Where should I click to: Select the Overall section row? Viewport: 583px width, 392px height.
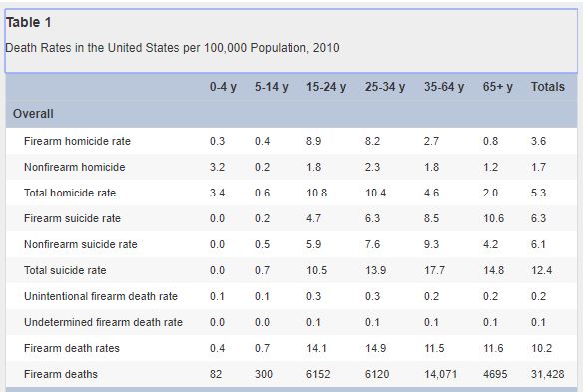click(x=291, y=114)
